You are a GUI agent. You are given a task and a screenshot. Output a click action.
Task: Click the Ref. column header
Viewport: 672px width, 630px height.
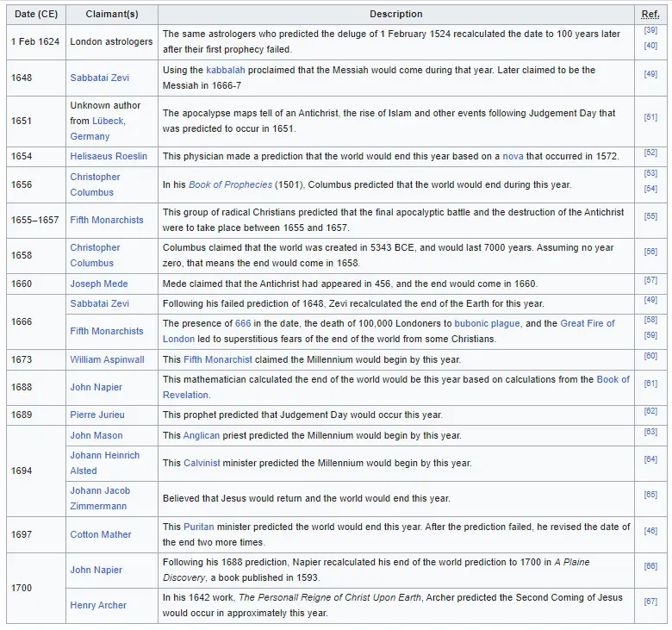650,14
